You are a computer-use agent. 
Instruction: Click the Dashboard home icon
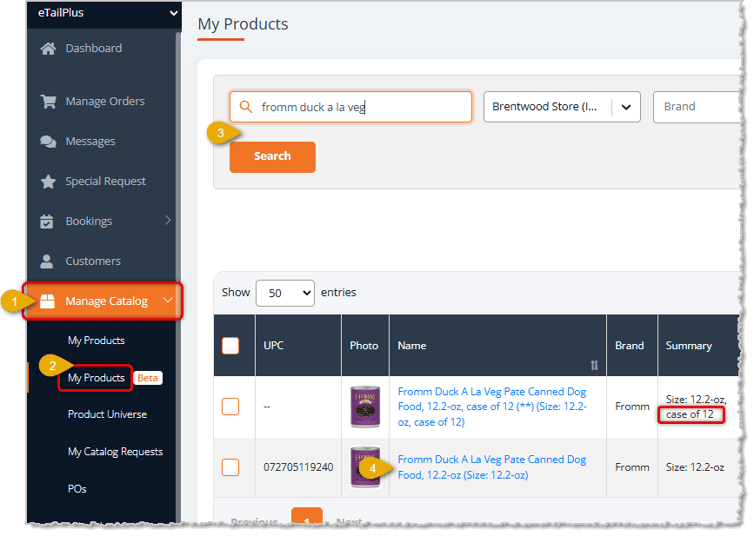pos(48,49)
